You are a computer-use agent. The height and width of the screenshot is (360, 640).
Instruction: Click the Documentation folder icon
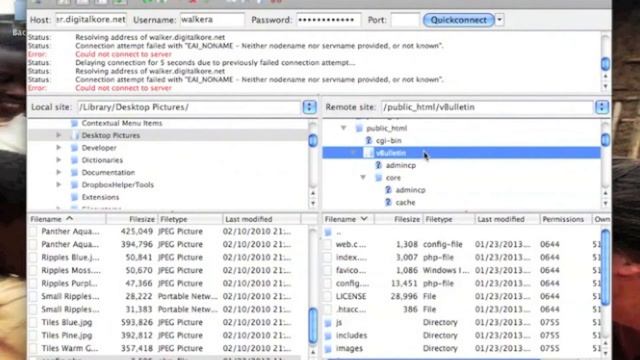(74, 172)
